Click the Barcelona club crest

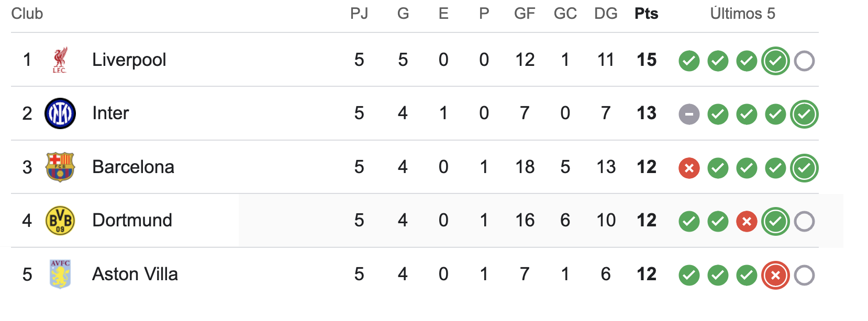(x=60, y=167)
